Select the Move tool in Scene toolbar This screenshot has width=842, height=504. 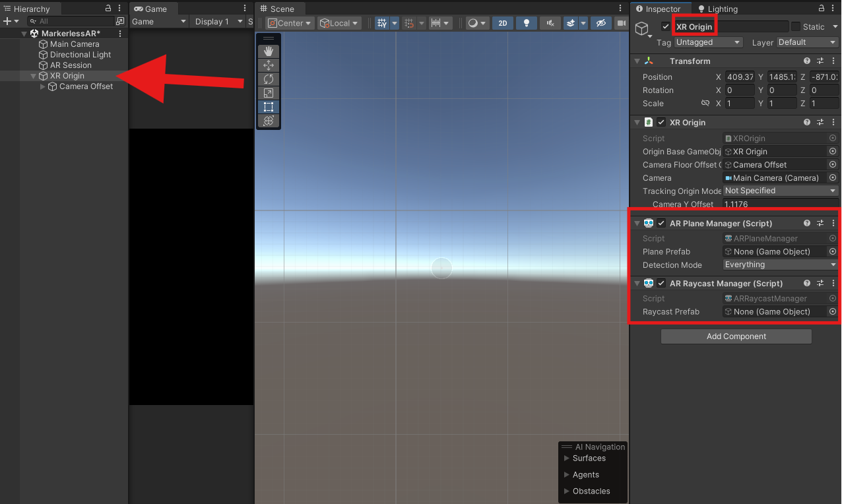point(269,65)
